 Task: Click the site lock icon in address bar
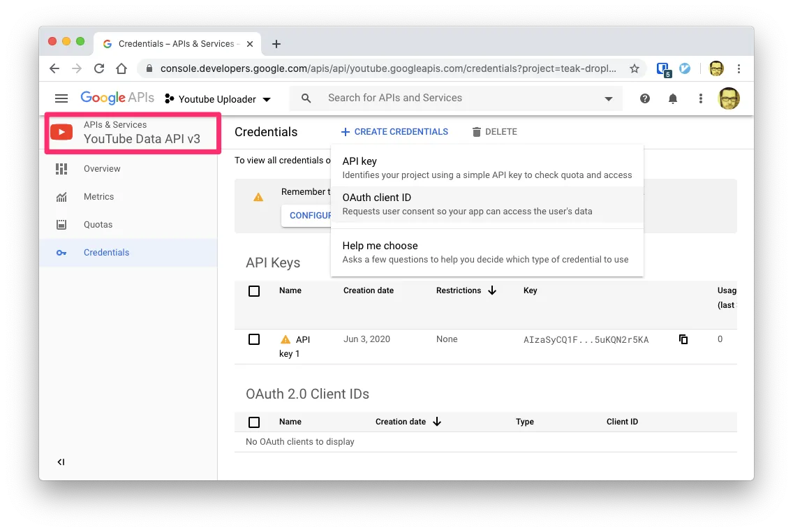149,69
